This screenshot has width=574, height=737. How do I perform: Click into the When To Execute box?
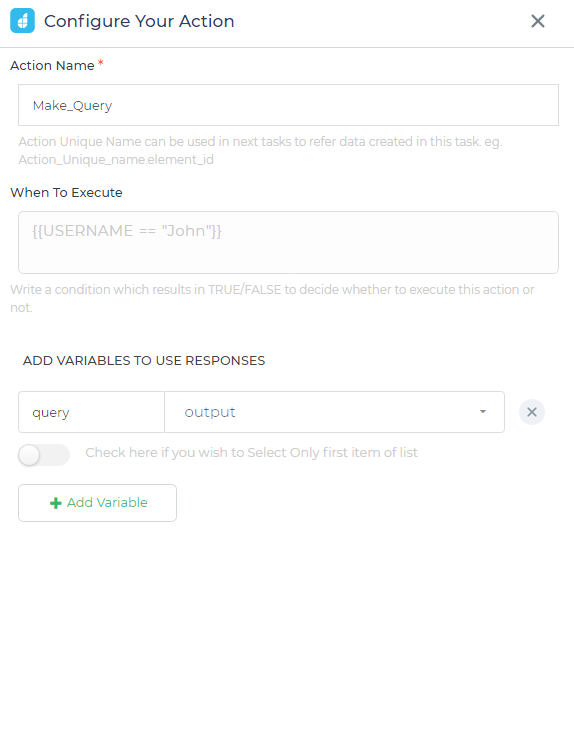pos(288,243)
